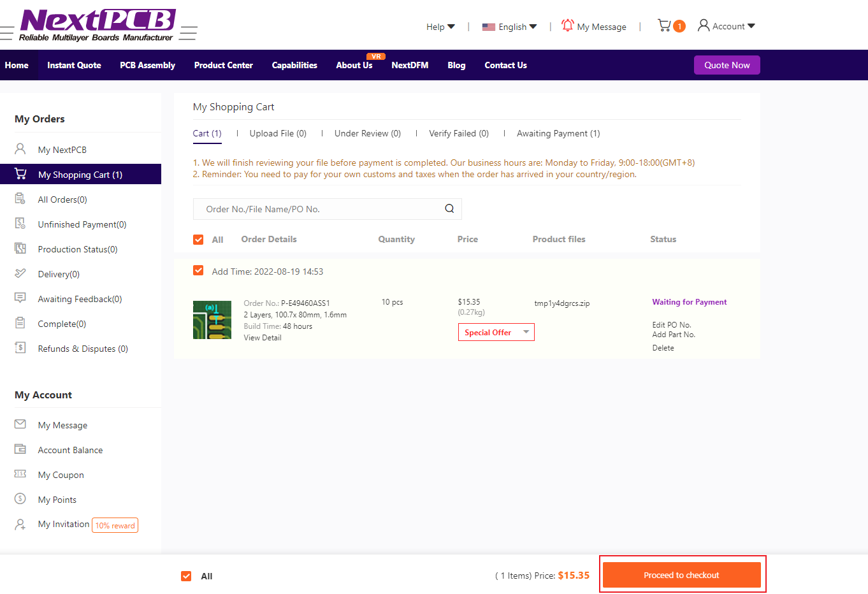The height and width of the screenshot is (594, 868).
Task: Expand the Account dropdown menu
Action: (727, 26)
